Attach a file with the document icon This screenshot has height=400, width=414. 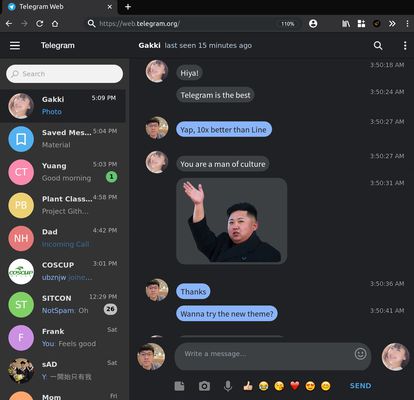pos(179,386)
